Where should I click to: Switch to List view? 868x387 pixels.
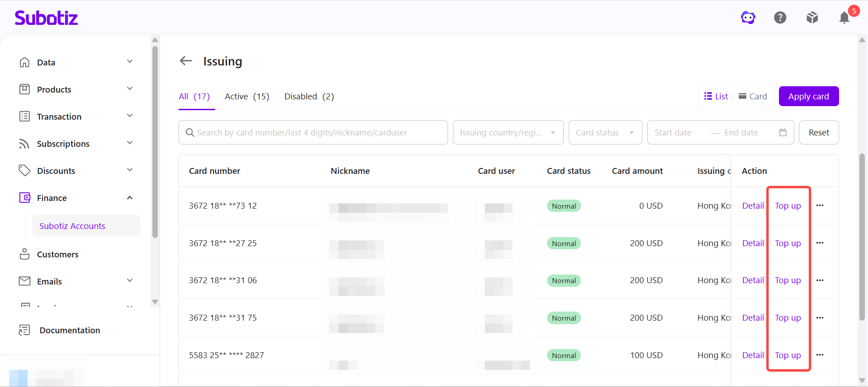716,96
